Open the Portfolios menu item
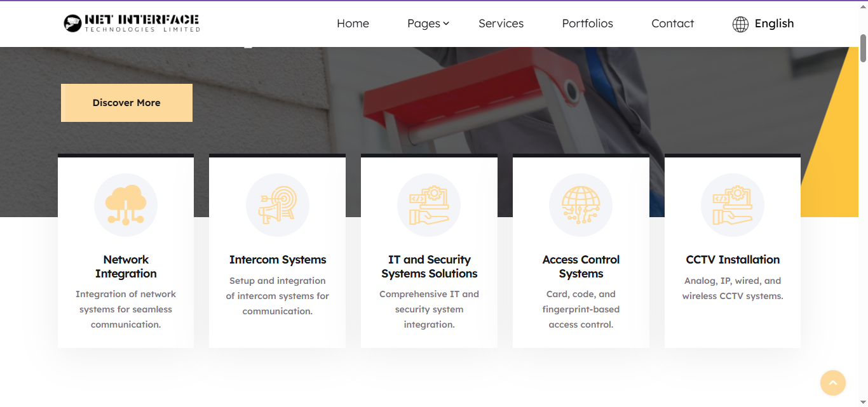This screenshot has height=407, width=868. click(x=587, y=23)
